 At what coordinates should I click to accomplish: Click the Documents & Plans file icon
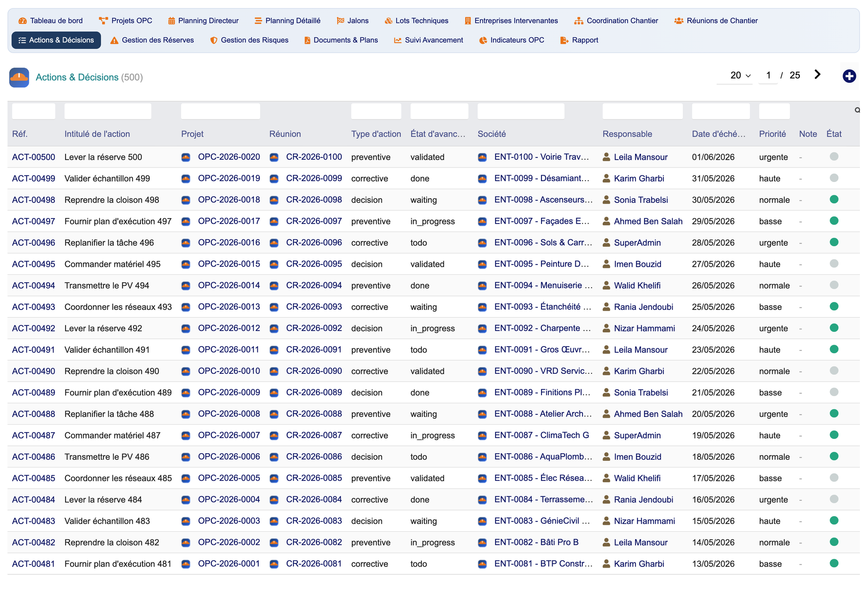[307, 40]
